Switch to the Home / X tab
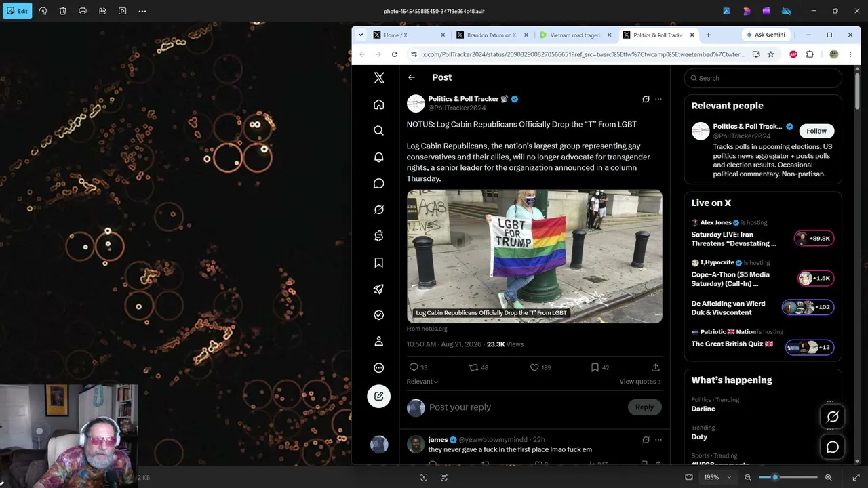 pyautogui.click(x=410, y=35)
